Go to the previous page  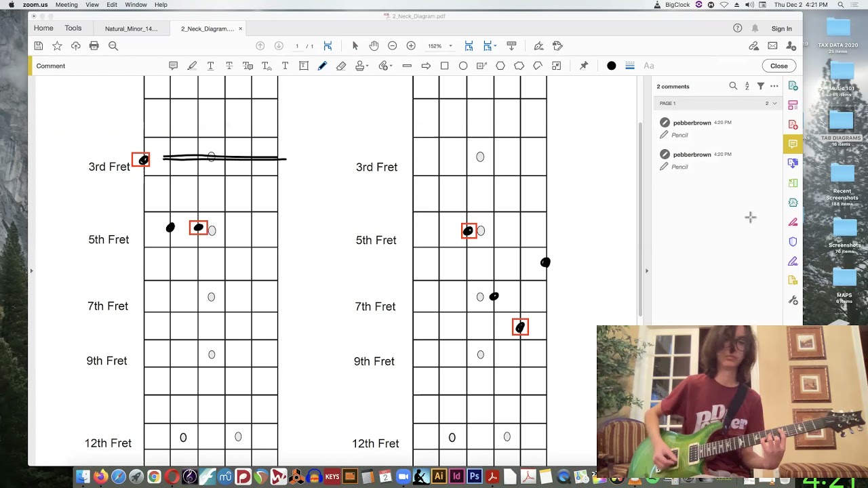(260, 45)
